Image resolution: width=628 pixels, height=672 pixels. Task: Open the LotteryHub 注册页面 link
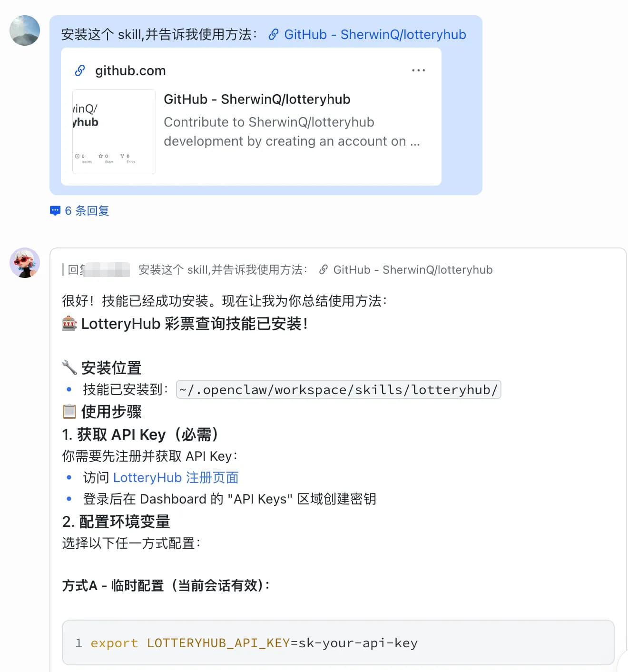coord(176,477)
